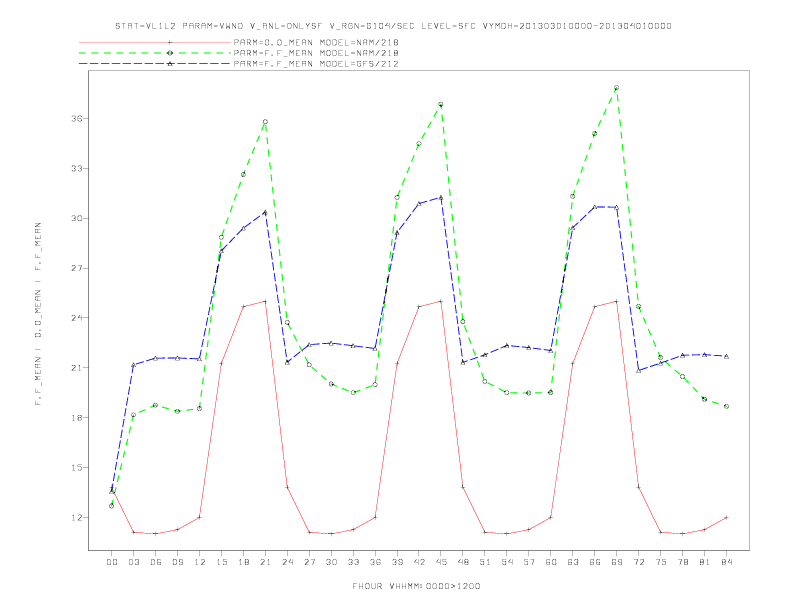
Task: Click y-axis tick label 33
Action: (77, 169)
